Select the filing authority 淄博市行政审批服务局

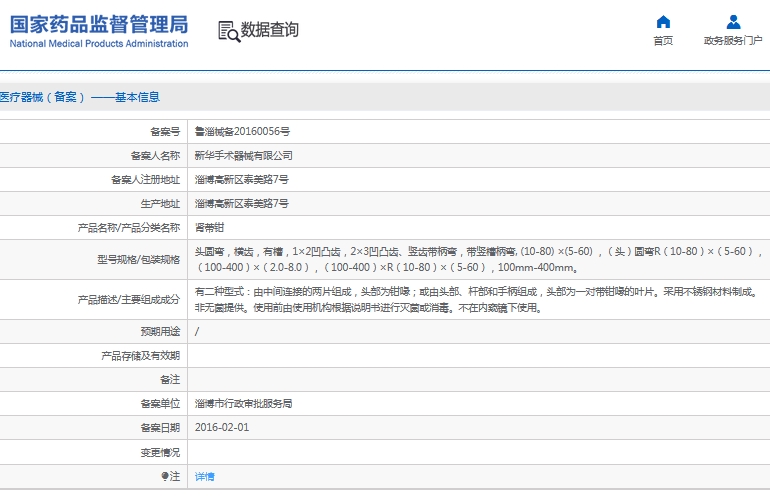tap(244, 404)
